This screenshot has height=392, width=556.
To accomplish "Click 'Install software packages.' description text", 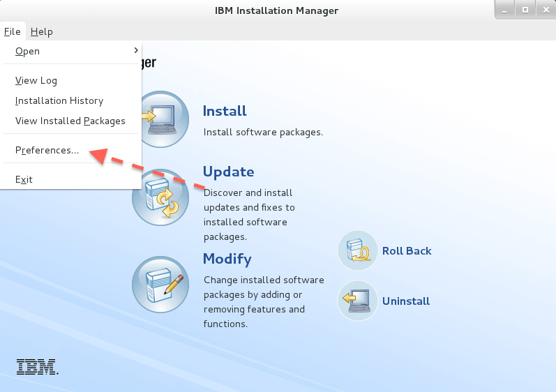I will coord(263,133).
